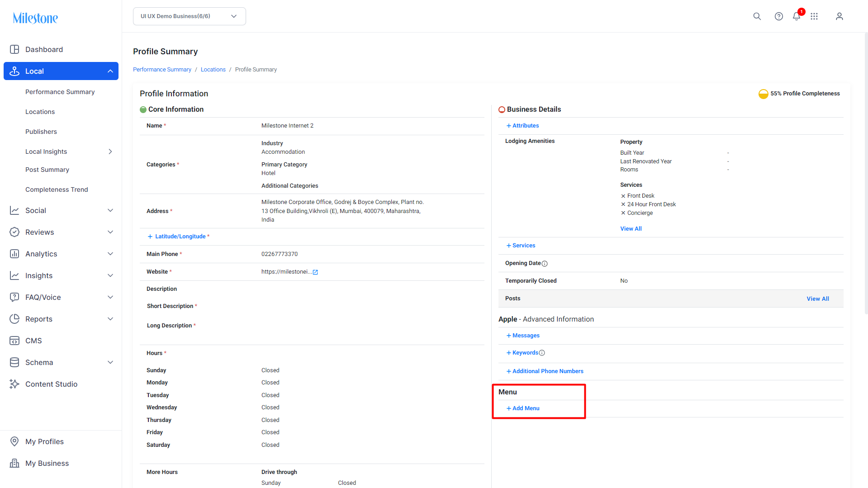
Task: Open the user account icon
Action: [x=840, y=16]
